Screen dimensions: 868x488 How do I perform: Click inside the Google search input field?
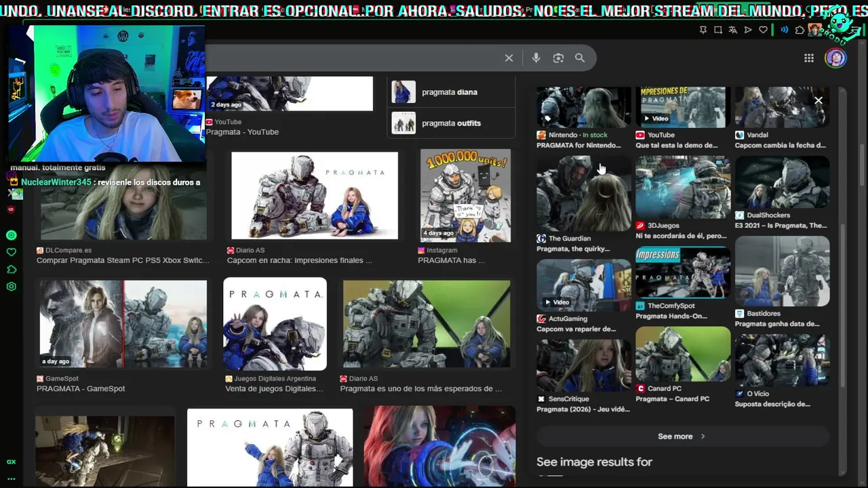[x=353, y=58]
